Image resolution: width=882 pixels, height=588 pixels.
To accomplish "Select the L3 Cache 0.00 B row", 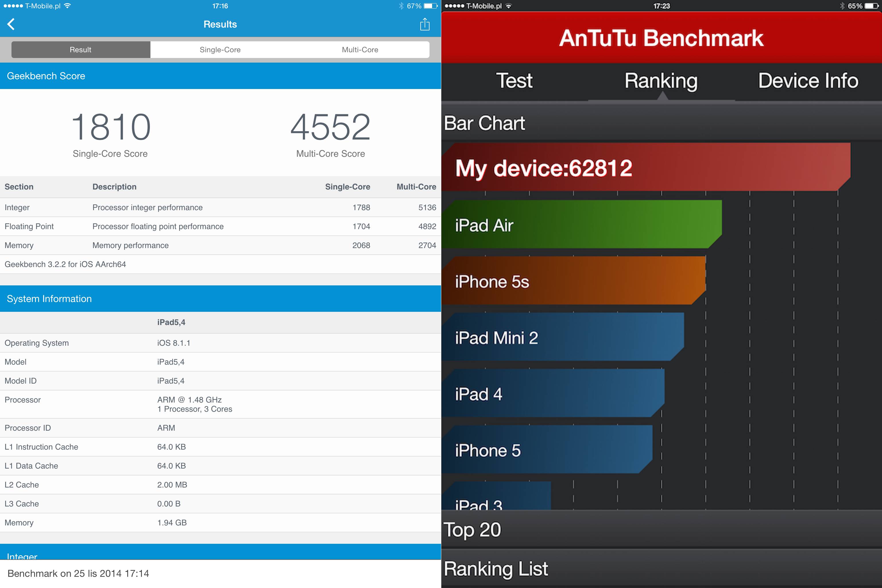I will (220, 504).
